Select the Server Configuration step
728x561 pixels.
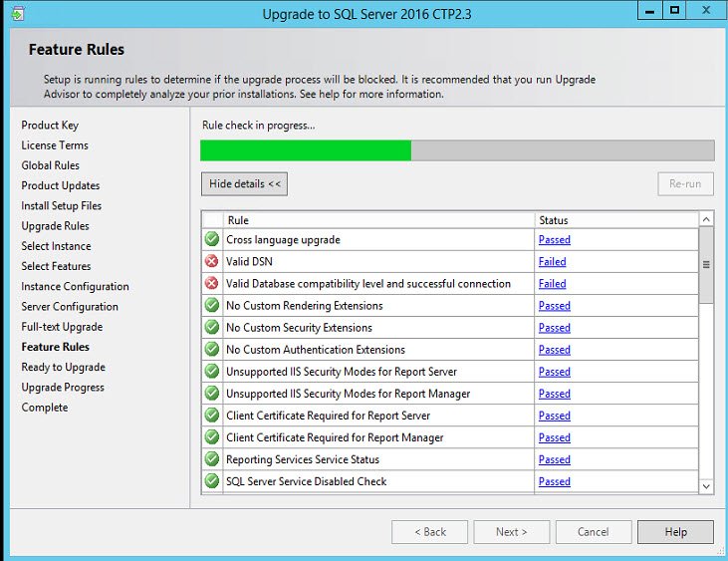tap(70, 307)
